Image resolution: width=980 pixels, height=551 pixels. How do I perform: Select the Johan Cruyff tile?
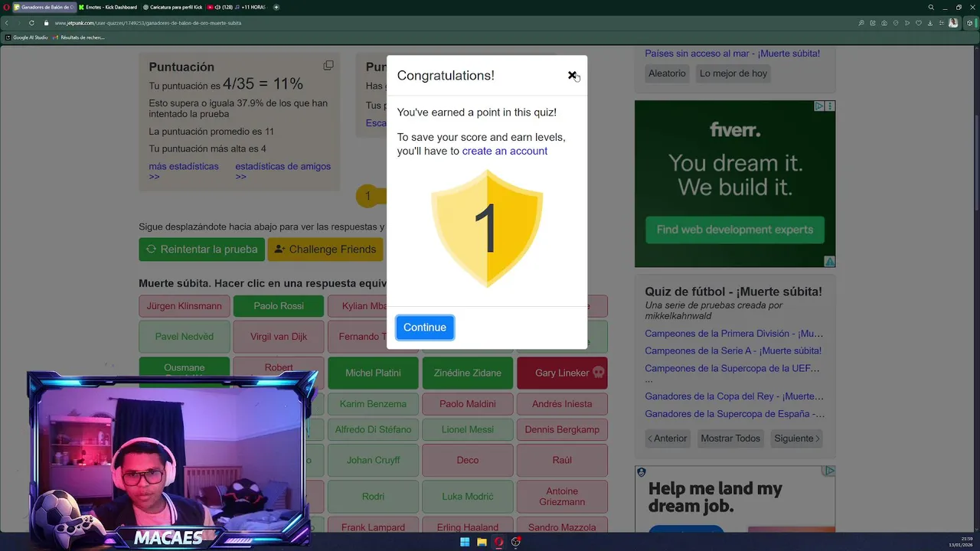pyautogui.click(x=373, y=460)
